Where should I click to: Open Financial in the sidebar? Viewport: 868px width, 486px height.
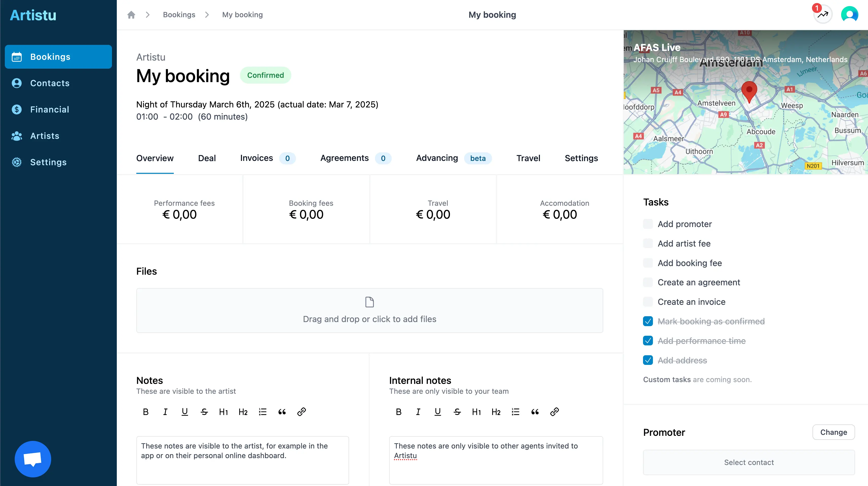(x=50, y=109)
